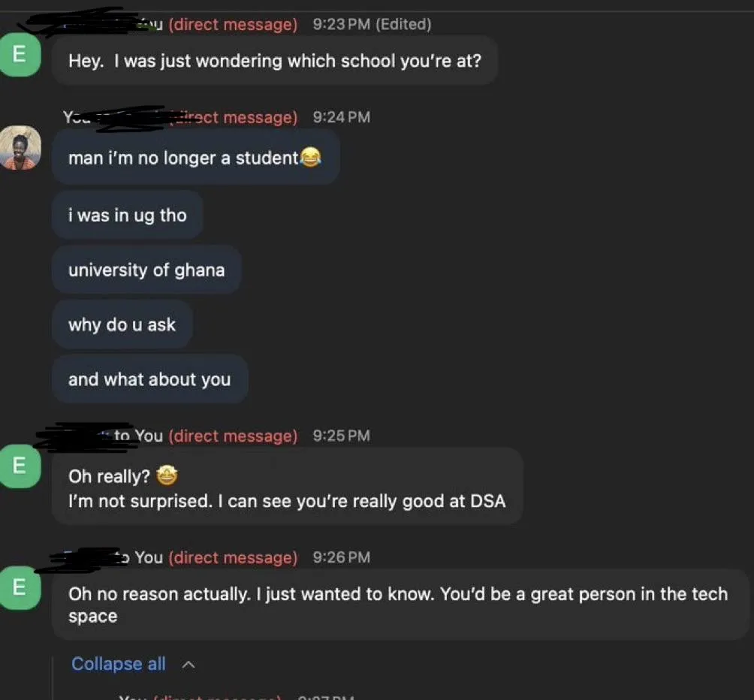Screen dimensions: 754x700
Task: Collapse the thread using the chevron arrow
Action: [x=188, y=665]
